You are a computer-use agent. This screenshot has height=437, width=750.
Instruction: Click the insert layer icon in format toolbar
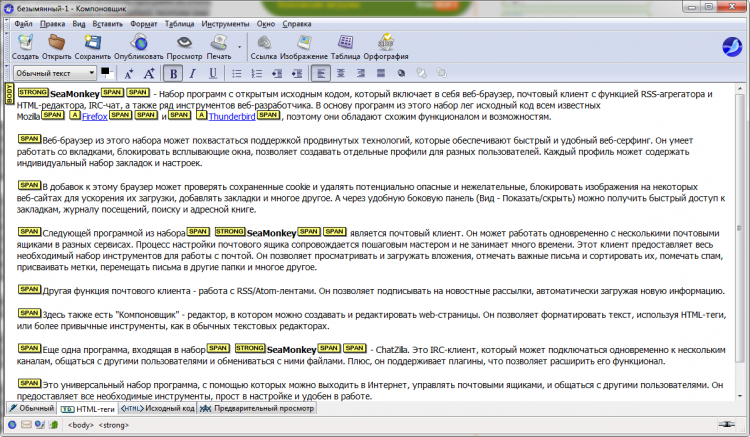tap(401, 74)
